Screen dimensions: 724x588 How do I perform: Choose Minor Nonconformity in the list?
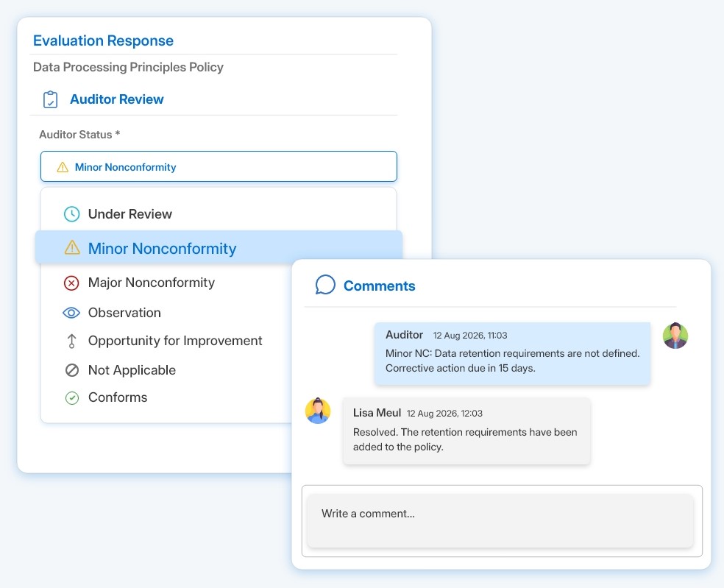click(219, 247)
